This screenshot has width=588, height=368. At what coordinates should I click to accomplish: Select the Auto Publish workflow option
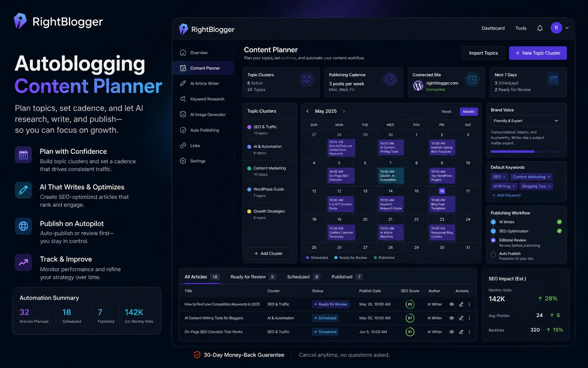pos(493,254)
